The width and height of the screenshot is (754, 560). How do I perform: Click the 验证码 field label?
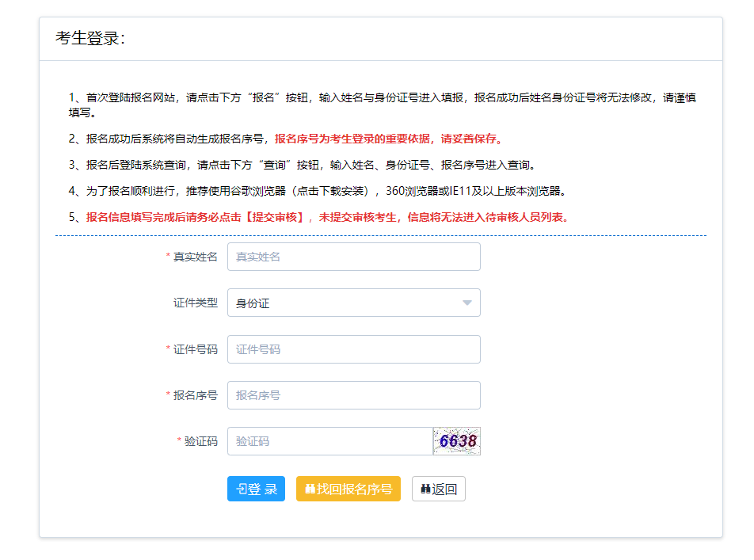point(200,441)
